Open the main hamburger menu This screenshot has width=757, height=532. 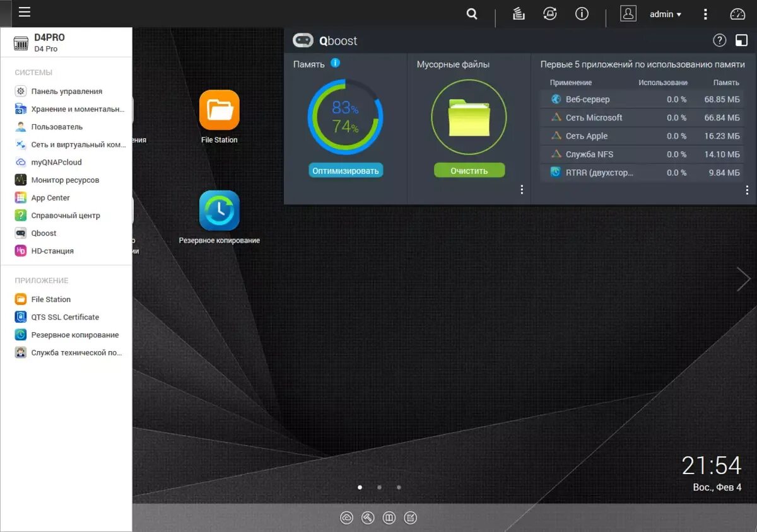(24, 12)
